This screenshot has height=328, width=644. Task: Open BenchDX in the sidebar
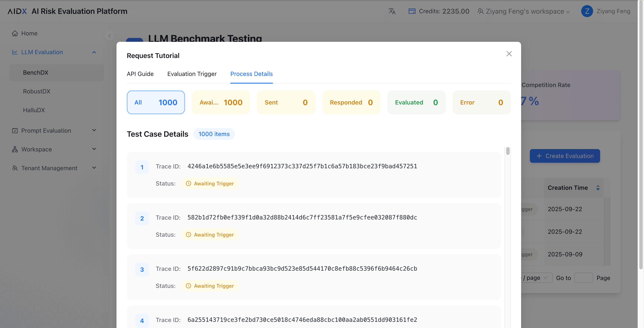(56, 72)
